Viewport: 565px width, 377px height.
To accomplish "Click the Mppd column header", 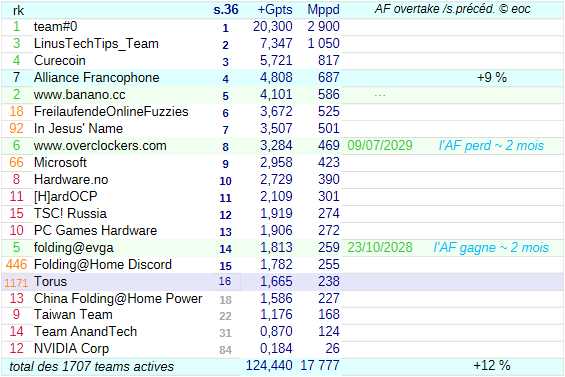I will 323,9.
